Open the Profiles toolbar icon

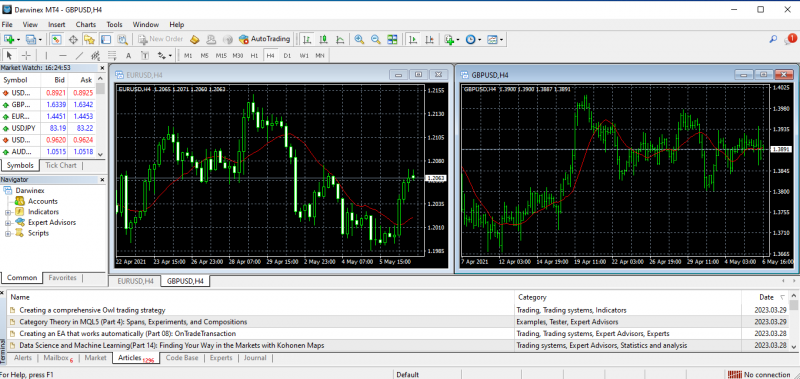(x=32, y=39)
